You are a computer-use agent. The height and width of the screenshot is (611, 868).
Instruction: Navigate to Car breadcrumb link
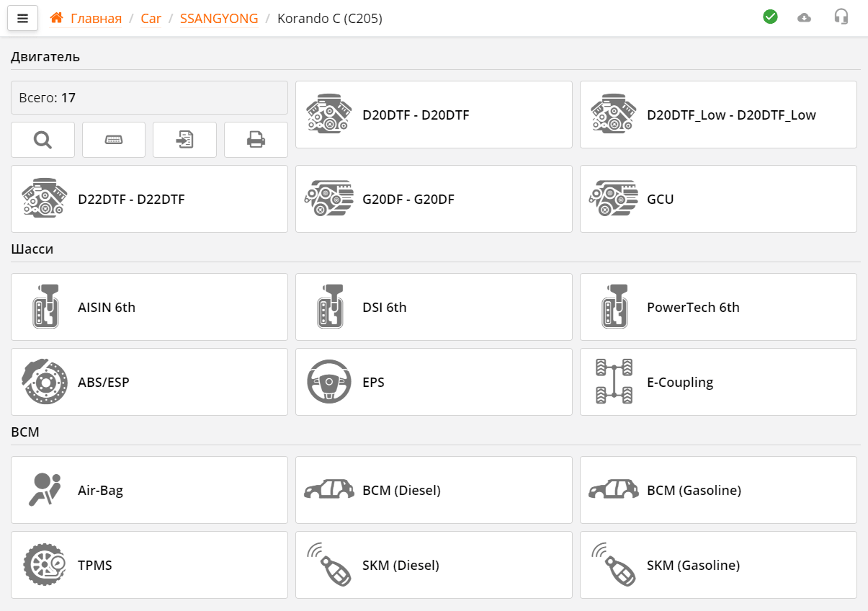point(151,19)
